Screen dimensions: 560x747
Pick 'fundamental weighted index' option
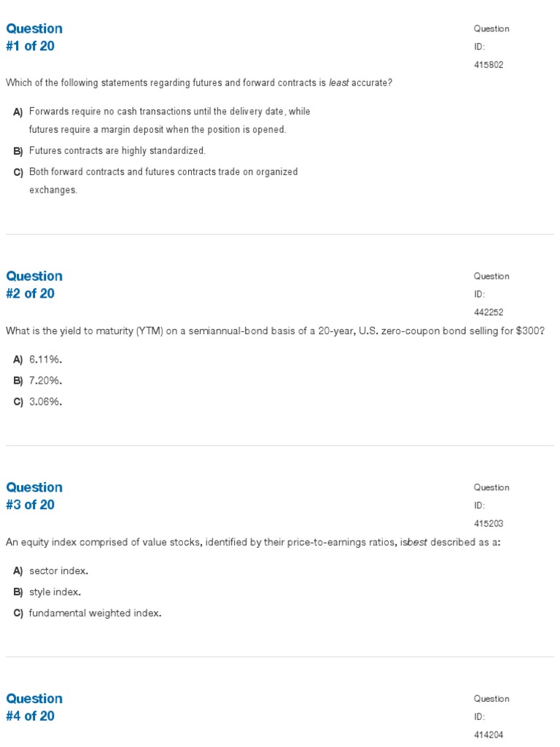pos(87,613)
